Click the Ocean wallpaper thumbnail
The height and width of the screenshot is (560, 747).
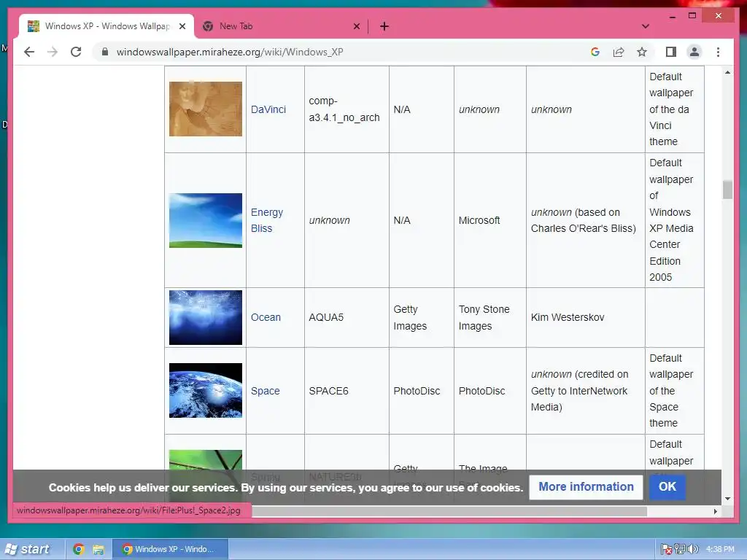(x=205, y=317)
